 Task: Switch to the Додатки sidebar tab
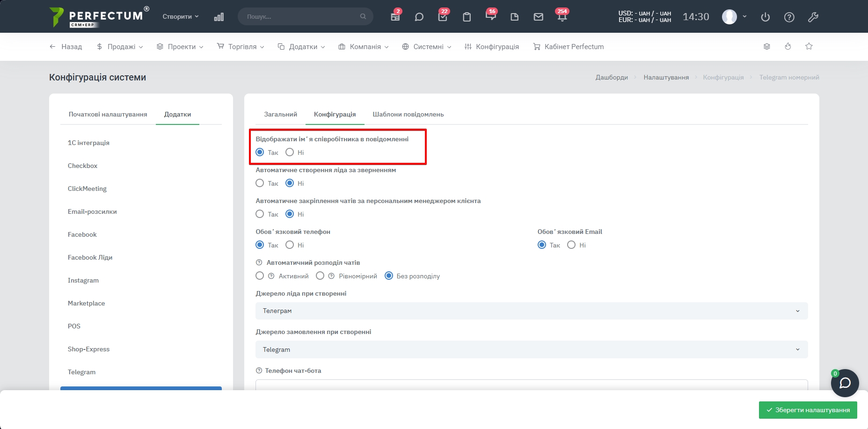point(178,114)
